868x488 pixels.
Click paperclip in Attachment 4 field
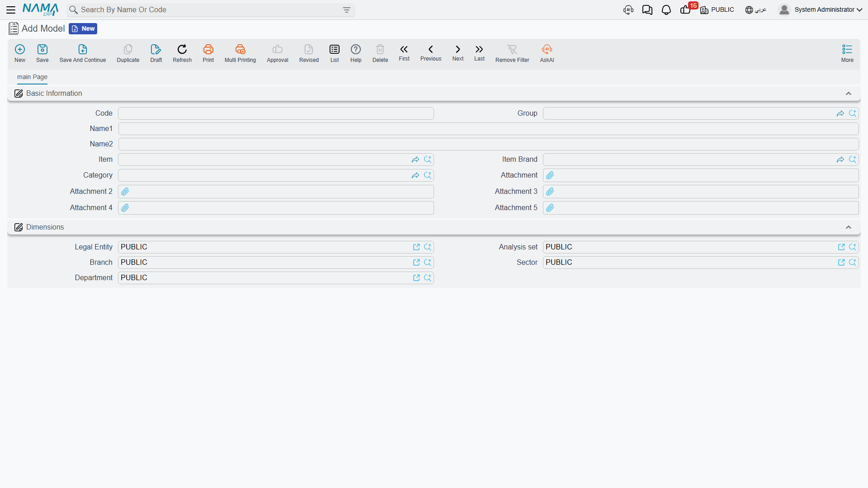tap(125, 208)
